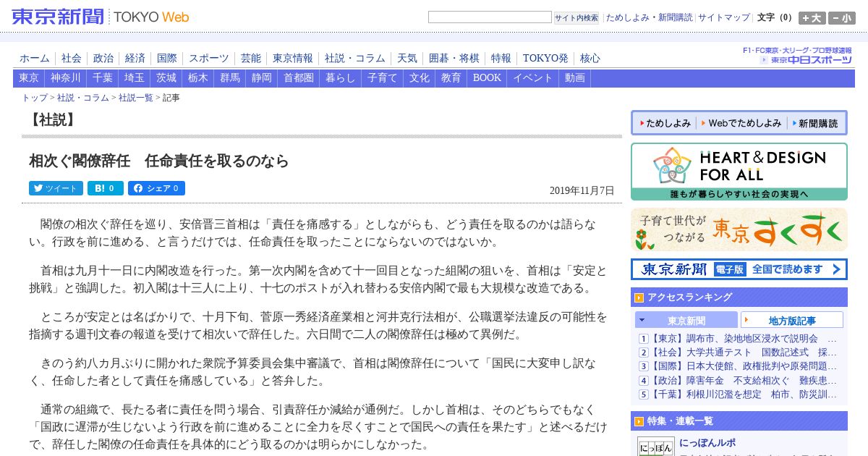
Task: Select 茨城 in the regional subnav
Action: (x=166, y=78)
